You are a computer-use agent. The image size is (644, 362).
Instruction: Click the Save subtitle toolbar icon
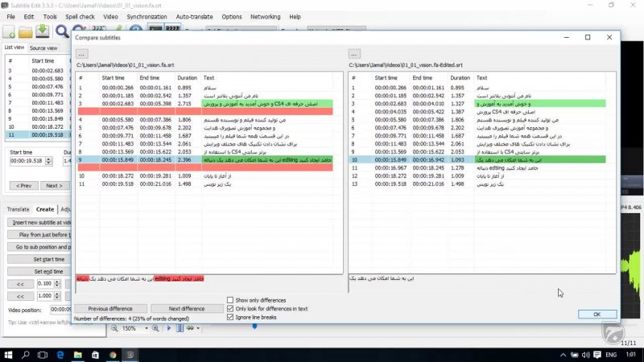pyautogui.click(x=42, y=31)
